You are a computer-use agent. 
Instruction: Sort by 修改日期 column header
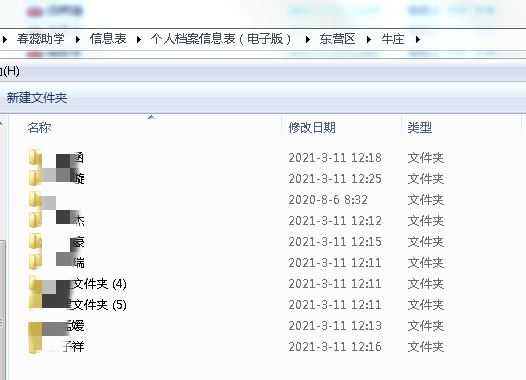point(312,127)
